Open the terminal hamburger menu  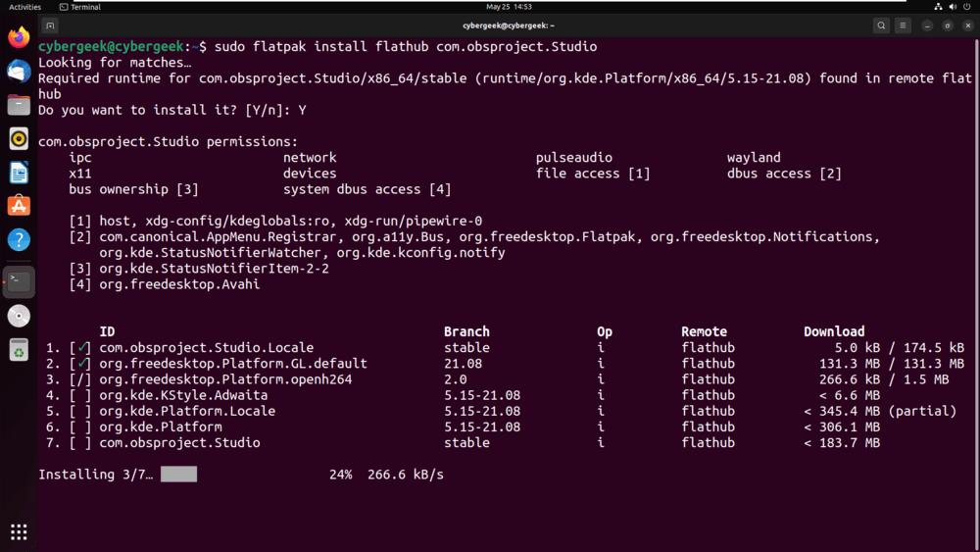click(x=903, y=25)
